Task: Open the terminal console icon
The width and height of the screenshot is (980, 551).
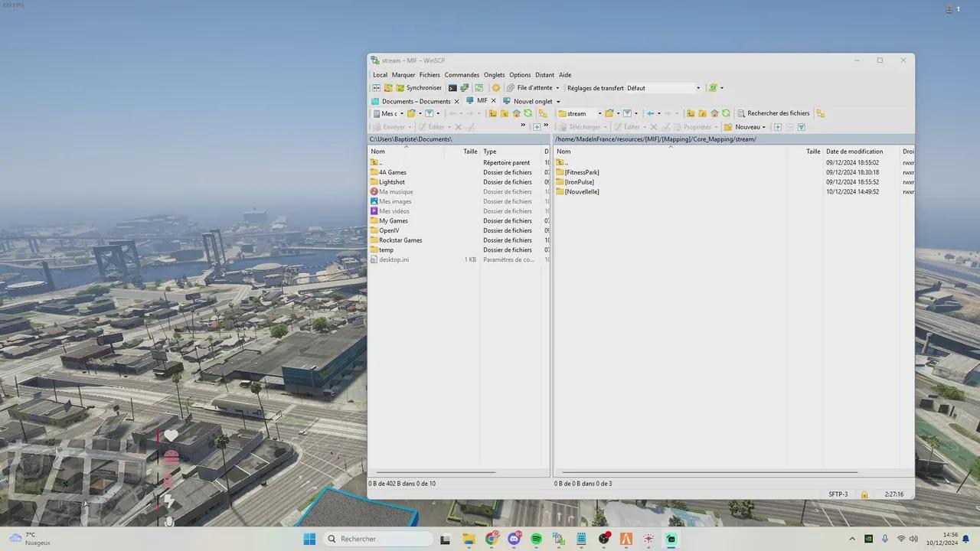Action: click(452, 88)
